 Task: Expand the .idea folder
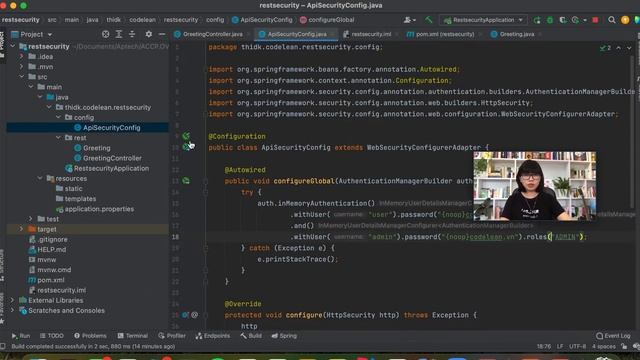(22, 56)
